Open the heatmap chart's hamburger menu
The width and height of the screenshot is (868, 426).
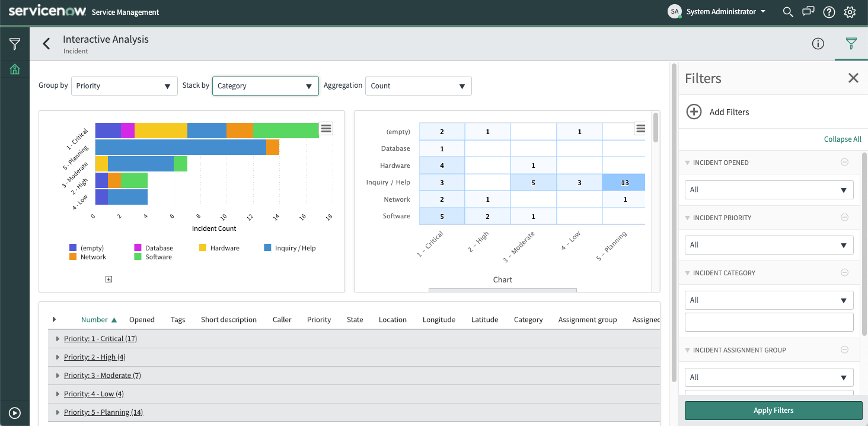640,128
